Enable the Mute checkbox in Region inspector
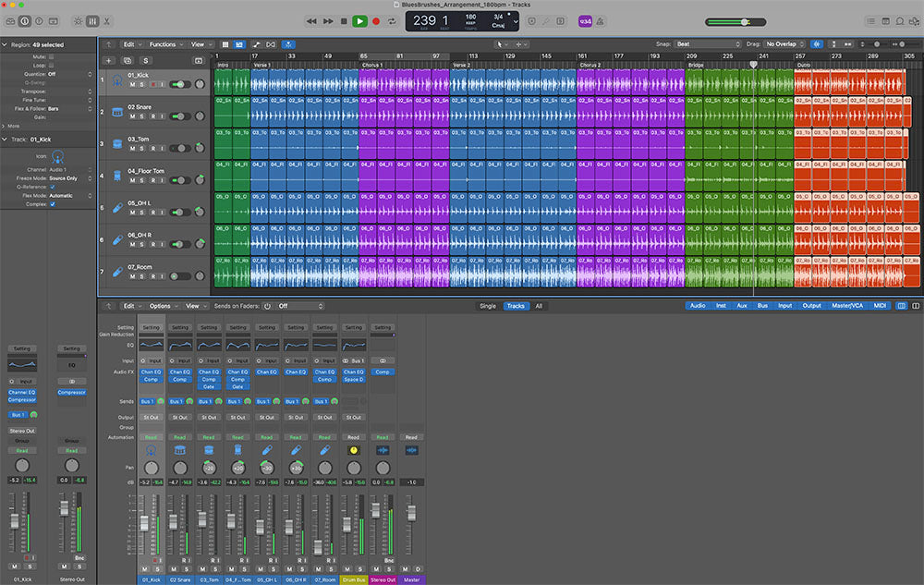Viewport: 924px width, 585px height. 52,56
